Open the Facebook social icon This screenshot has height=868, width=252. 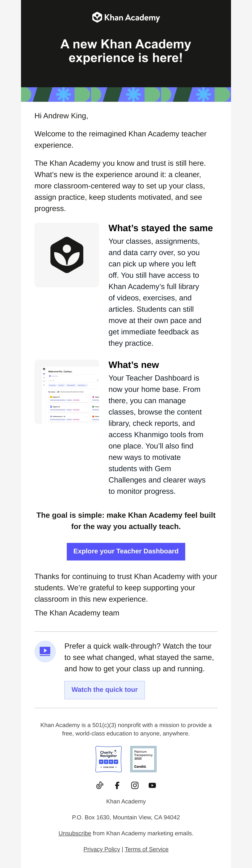117,785
